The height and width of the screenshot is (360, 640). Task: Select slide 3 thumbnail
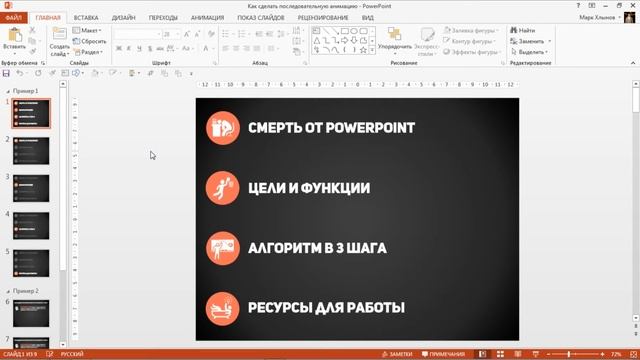(x=31, y=188)
